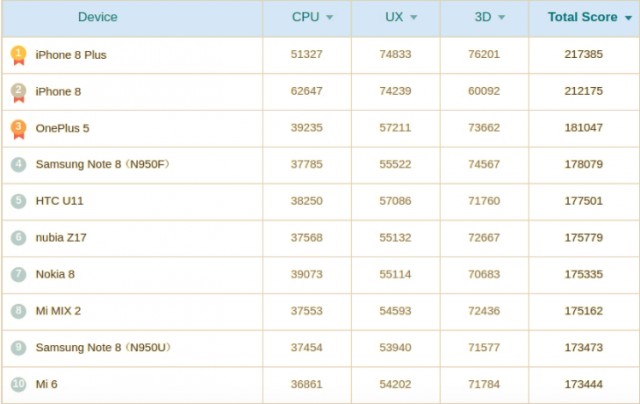Click the rank 10 badge icon
Image resolution: width=640 pixels, height=404 pixels.
(x=18, y=384)
